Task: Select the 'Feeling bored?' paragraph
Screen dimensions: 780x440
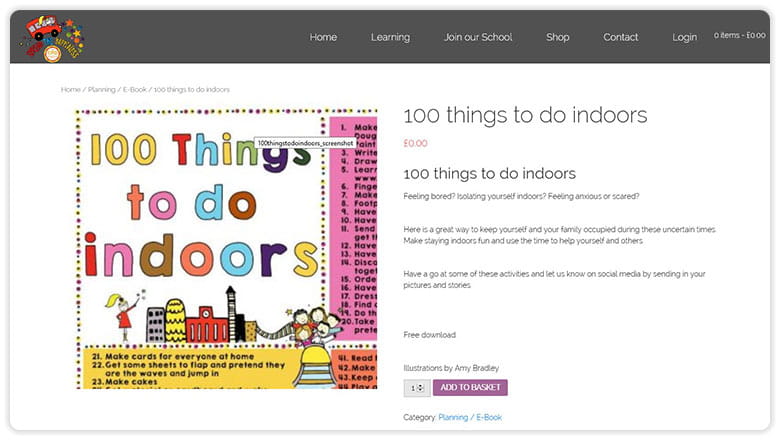Action: pyautogui.click(x=521, y=196)
